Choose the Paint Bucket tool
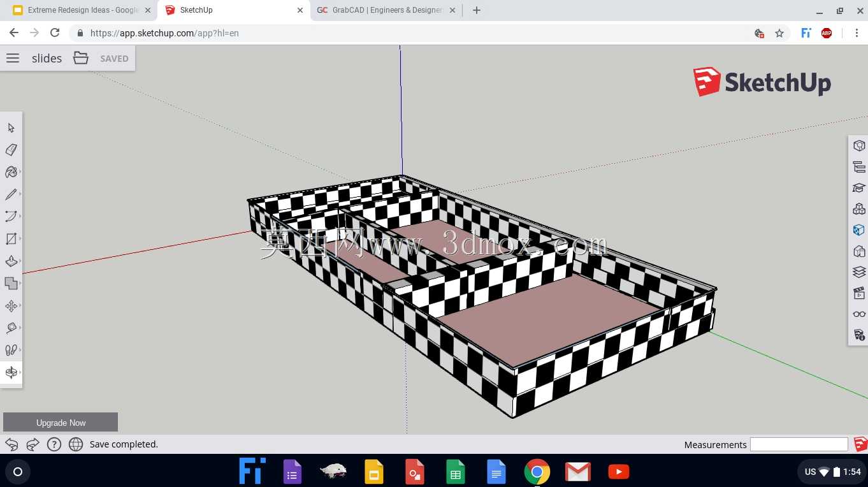 (11, 172)
